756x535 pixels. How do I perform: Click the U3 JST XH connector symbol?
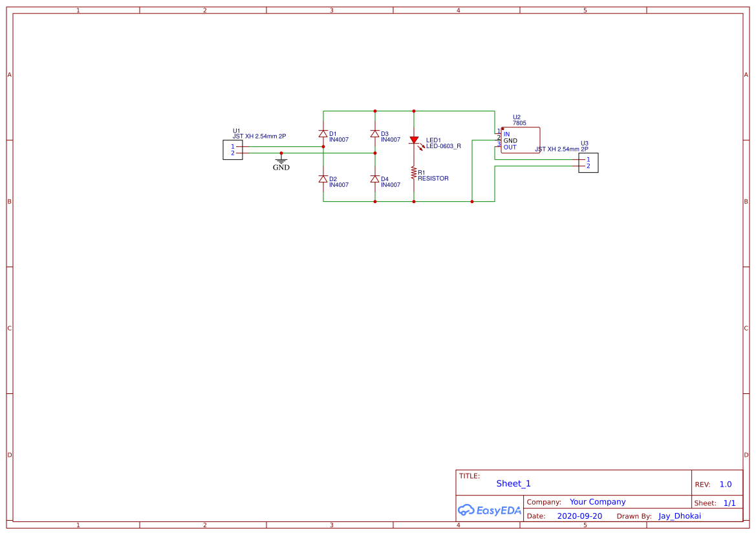pyautogui.click(x=588, y=163)
